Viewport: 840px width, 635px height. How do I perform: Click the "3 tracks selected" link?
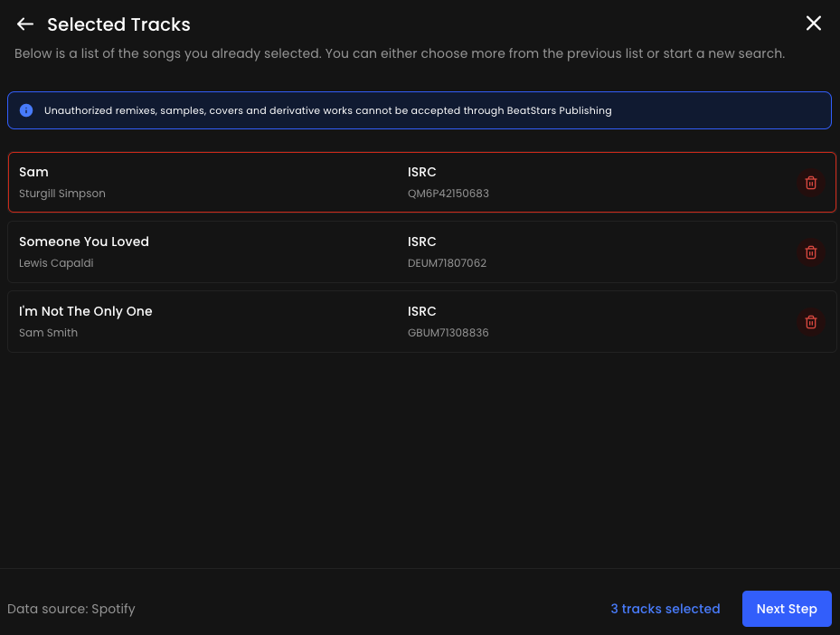(x=665, y=609)
